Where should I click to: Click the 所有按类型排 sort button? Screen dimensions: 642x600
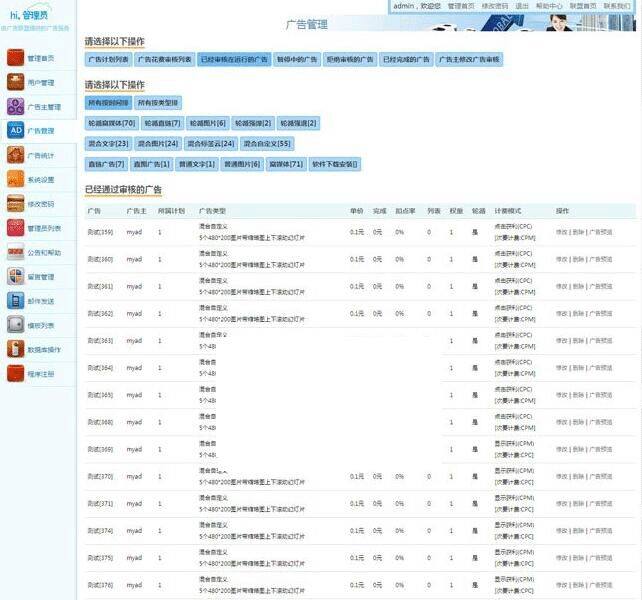[158, 103]
